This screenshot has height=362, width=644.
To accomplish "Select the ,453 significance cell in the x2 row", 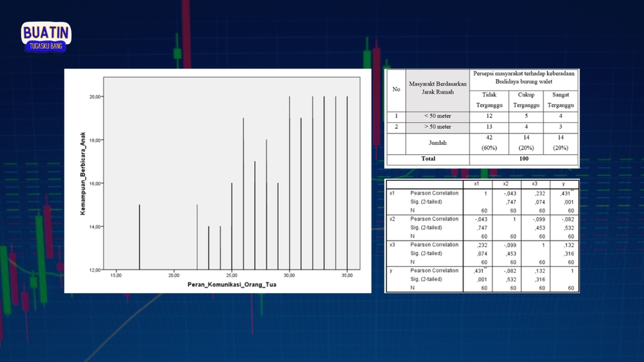I will (x=539, y=228).
